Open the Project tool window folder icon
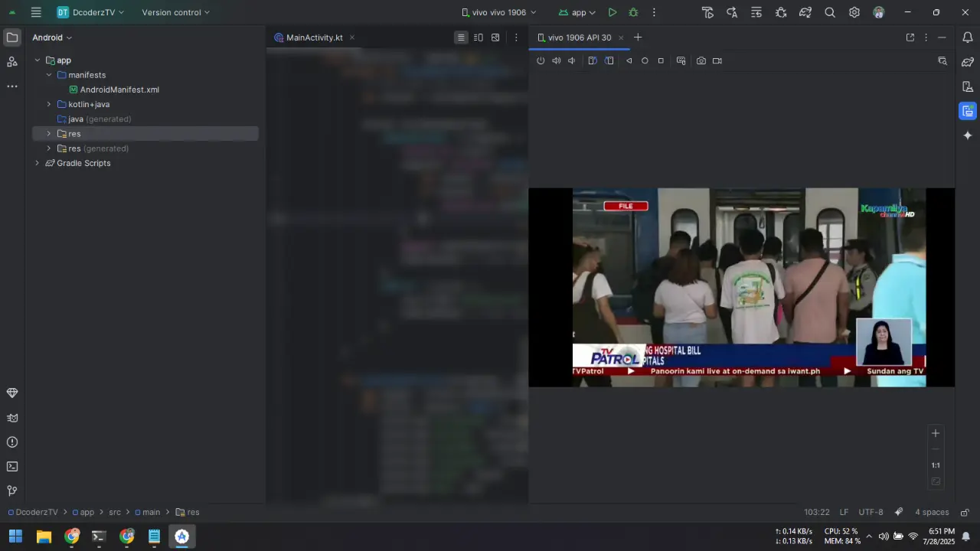This screenshot has width=980, height=551. (x=12, y=37)
